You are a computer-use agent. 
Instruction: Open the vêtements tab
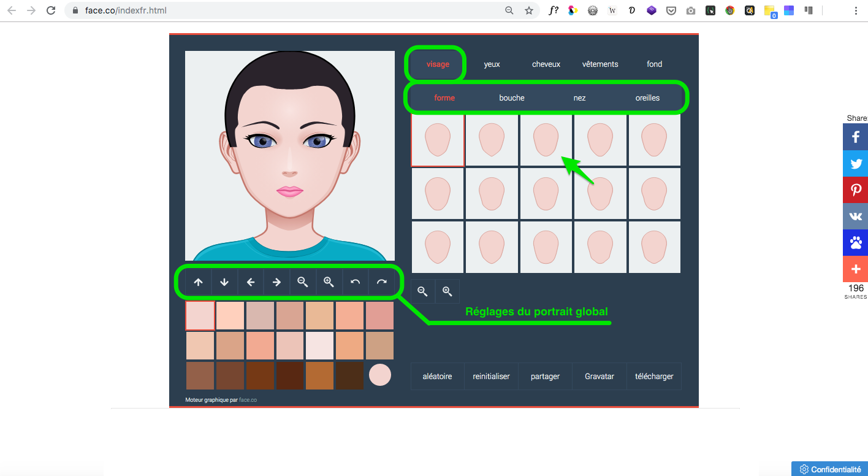(600, 64)
